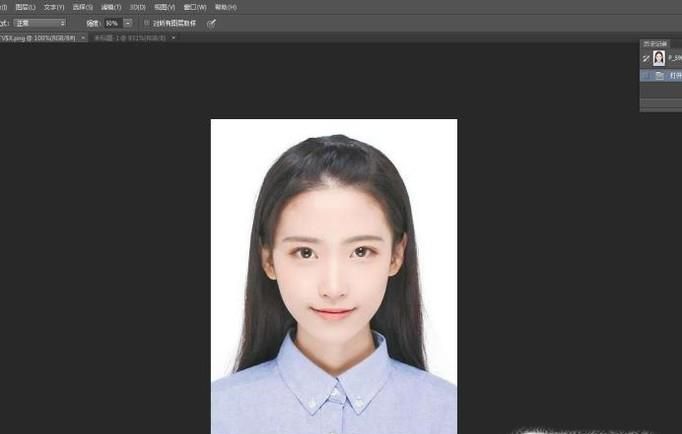Switch to the second untitled document tab
The width and height of the screenshot is (682, 434).
130,37
